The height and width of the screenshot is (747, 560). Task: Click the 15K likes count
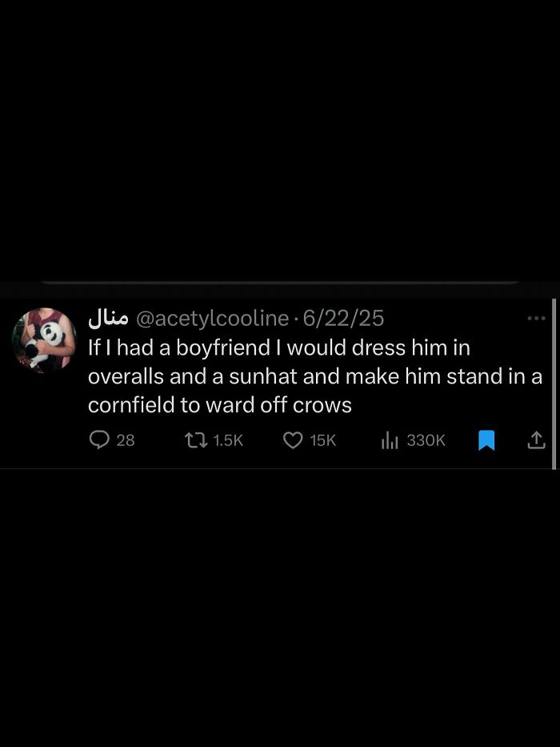click(323, 440)
